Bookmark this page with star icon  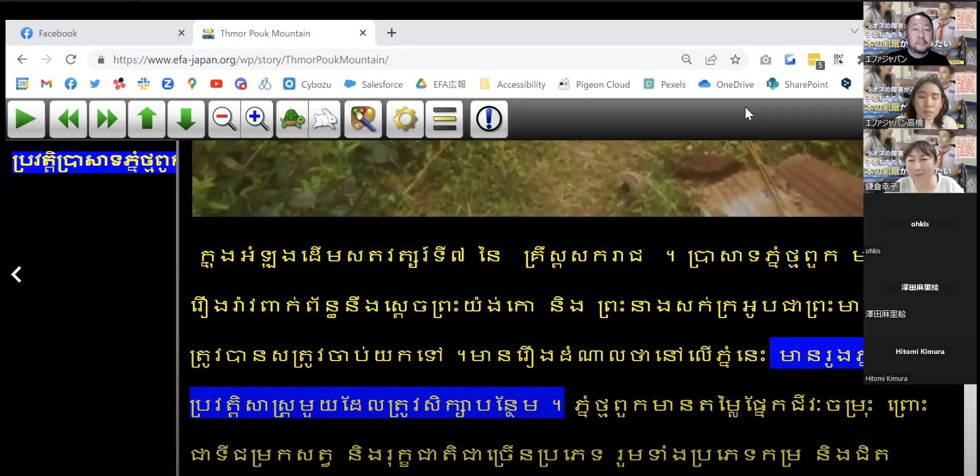[x=735, y=60]
